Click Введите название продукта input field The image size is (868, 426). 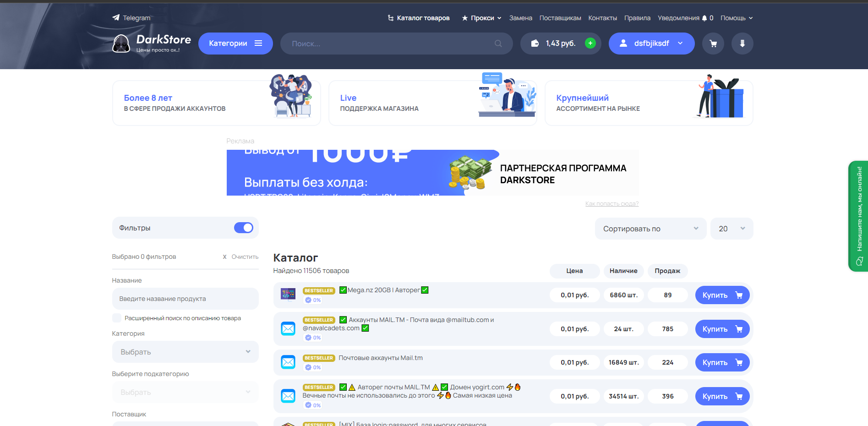(186, 299)
